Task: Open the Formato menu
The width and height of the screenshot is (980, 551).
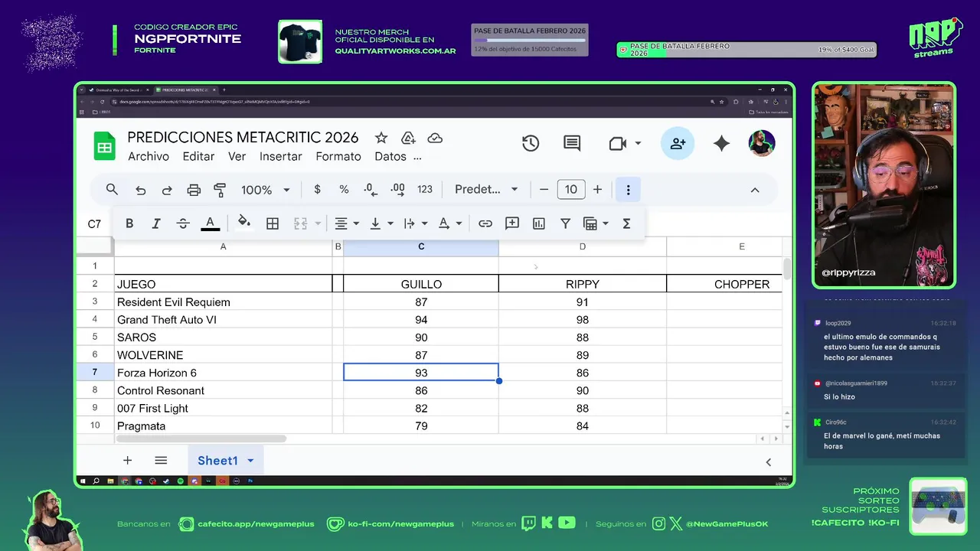Action: point(338,156)
